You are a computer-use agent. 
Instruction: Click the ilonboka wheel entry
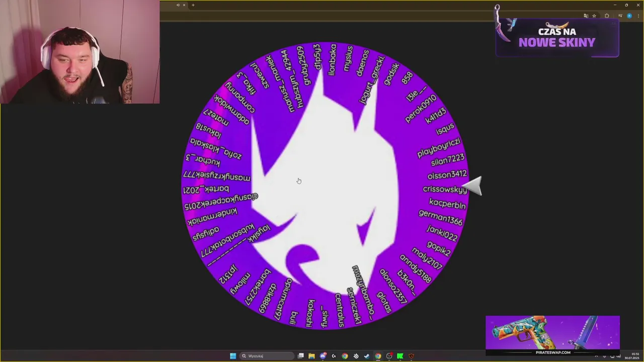pos(332,59)
